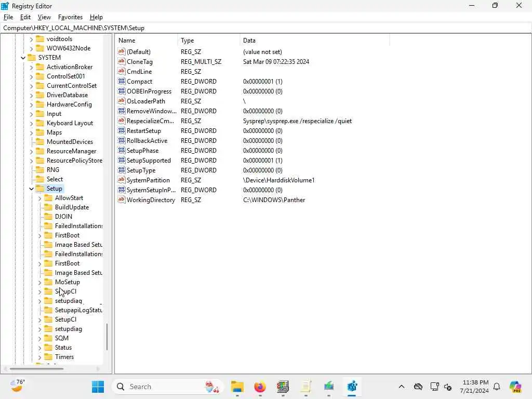Click the Compact DWORD value icon

122,81
